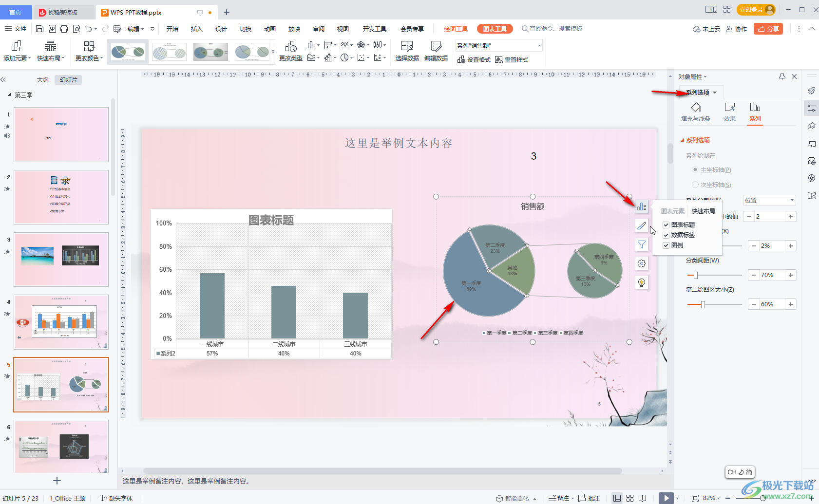Expand the chart styles gallery arrow
The height and width of the screenshot is (504, 819).
(273, 52)
